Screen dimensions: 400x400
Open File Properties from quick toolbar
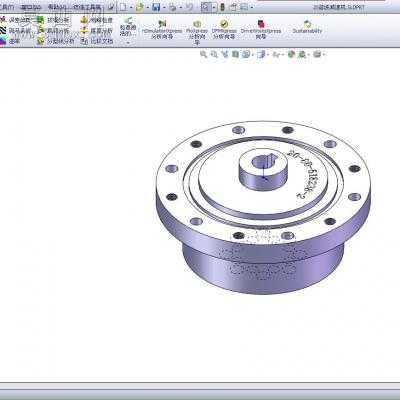coord(234,7)
